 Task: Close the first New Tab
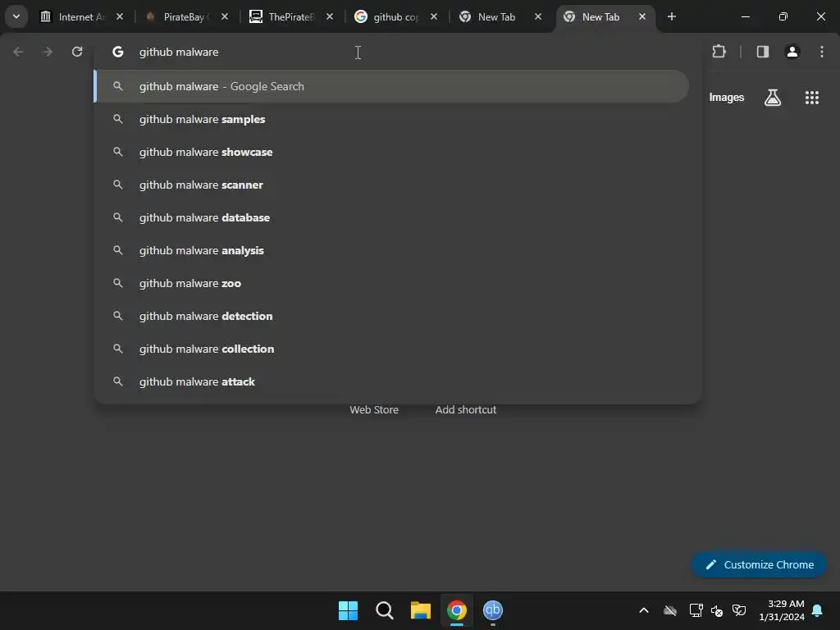pyautogui.click(x=538, y=16)
